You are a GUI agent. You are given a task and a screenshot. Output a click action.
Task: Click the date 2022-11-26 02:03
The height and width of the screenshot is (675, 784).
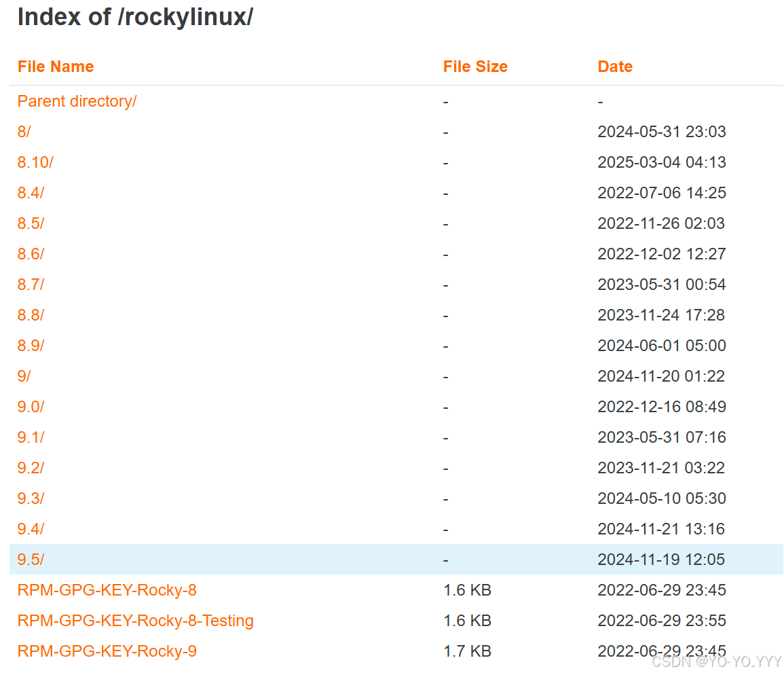pos(661,223)
